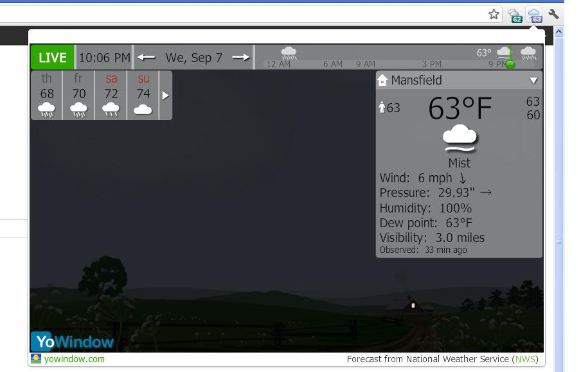This screenshot has height=372, width=578.
Task: Click the 12 AM mark on the timeline
Action: pos(278,64)
